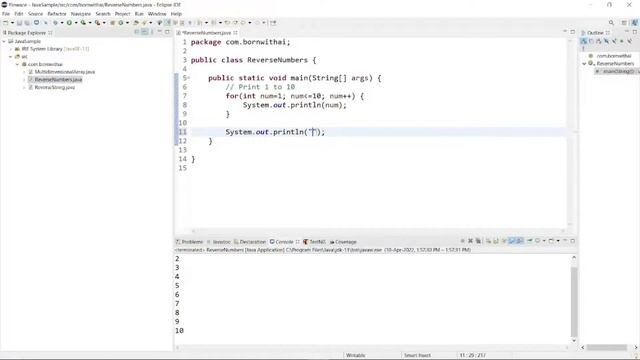Collapse the JavaSample project node

(4, 41)
